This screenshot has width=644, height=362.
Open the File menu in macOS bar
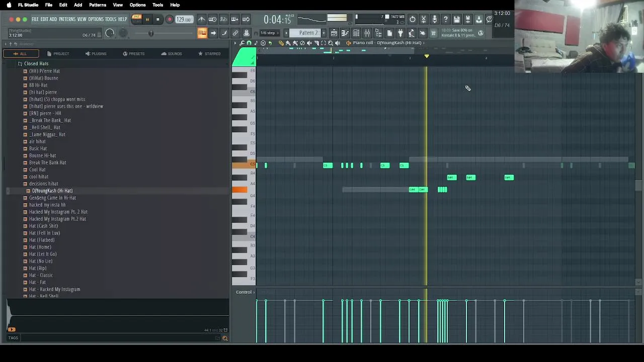49,5
